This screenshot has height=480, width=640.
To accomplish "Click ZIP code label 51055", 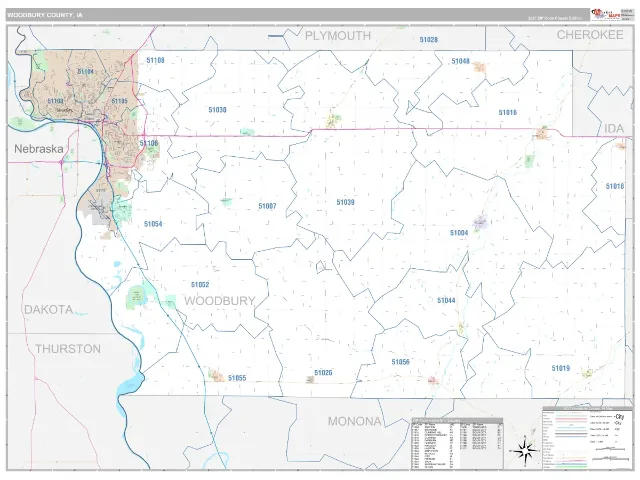I will (x=237, y=378).
